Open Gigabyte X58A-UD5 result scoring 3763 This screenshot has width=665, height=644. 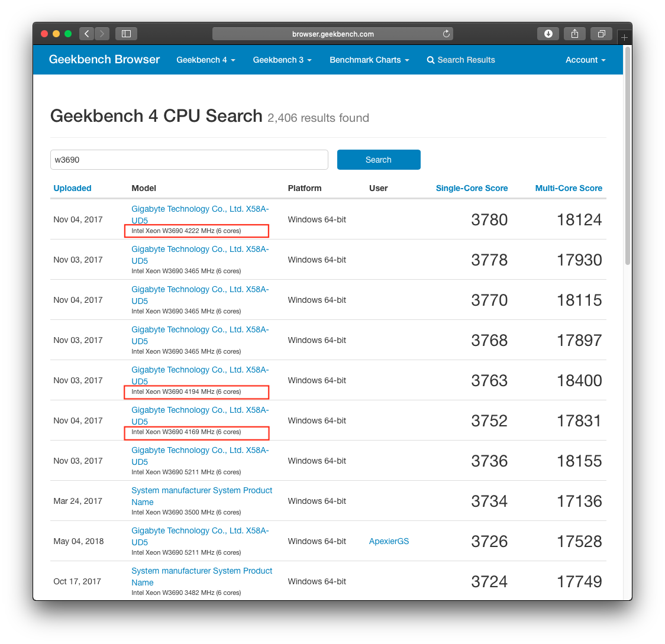point(200,376)
